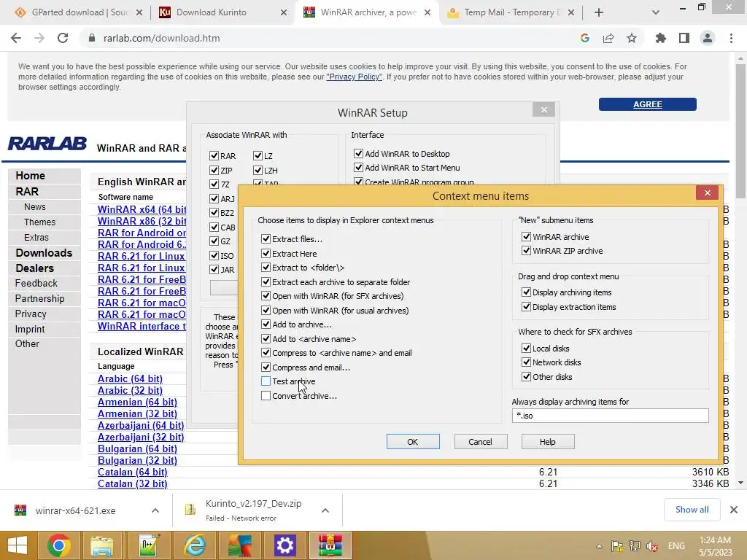Close the downloads bar
The height and width of the screenshot is (560, 747).
(734, 510)
